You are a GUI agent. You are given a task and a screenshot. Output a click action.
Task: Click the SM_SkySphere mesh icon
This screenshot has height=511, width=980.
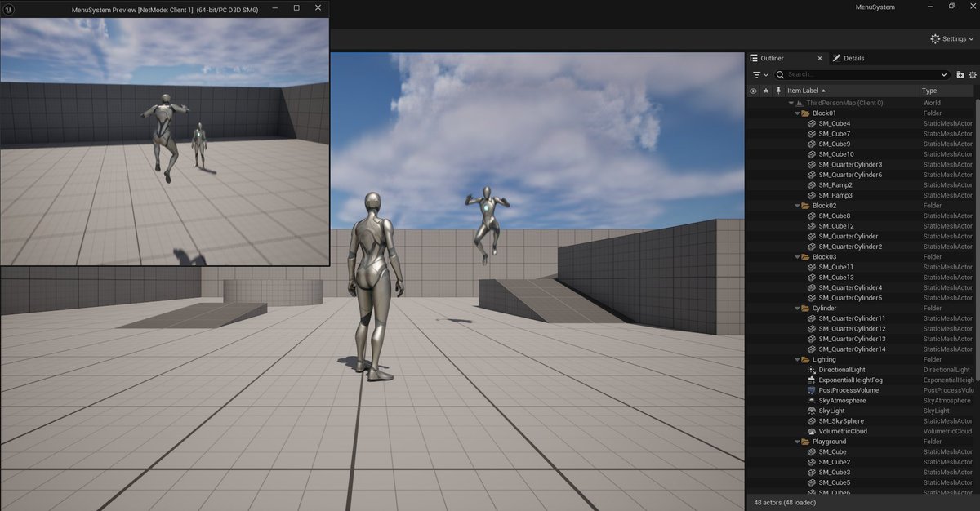click(811, 421)
